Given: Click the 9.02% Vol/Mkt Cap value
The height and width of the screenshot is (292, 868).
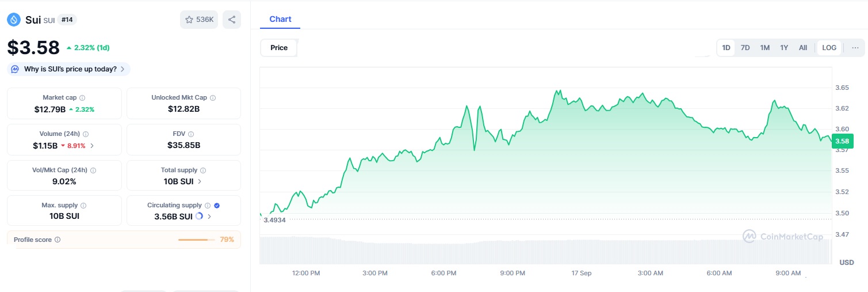Looking at the screenshot, I should [x=64, y=181].
